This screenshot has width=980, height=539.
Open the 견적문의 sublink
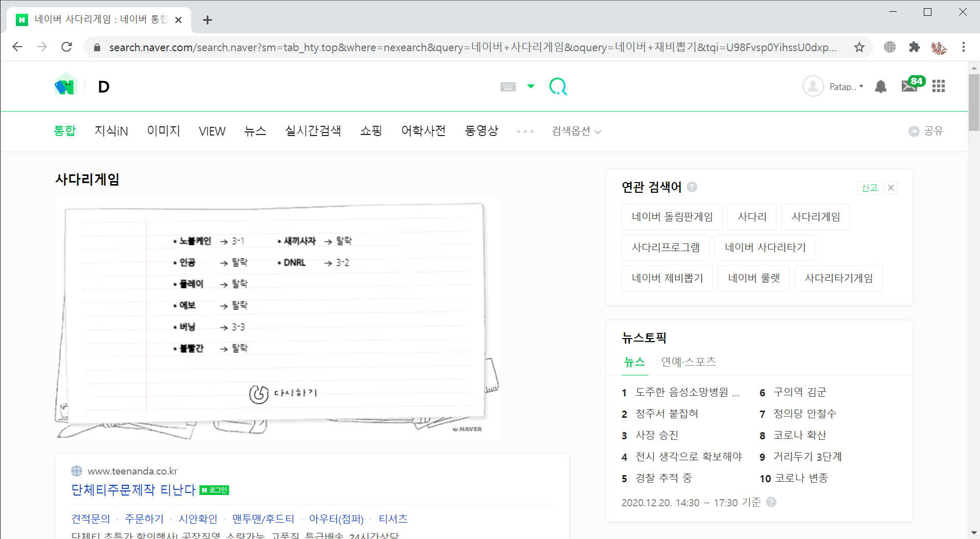90,519
